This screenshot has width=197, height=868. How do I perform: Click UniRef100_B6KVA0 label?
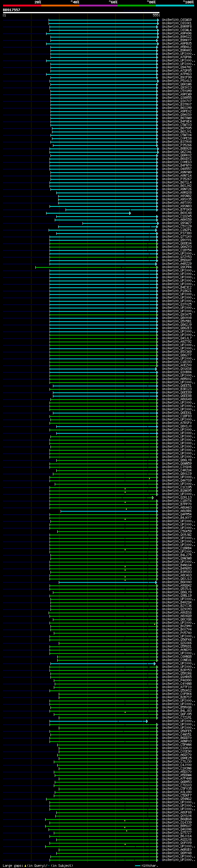(177, 582)
